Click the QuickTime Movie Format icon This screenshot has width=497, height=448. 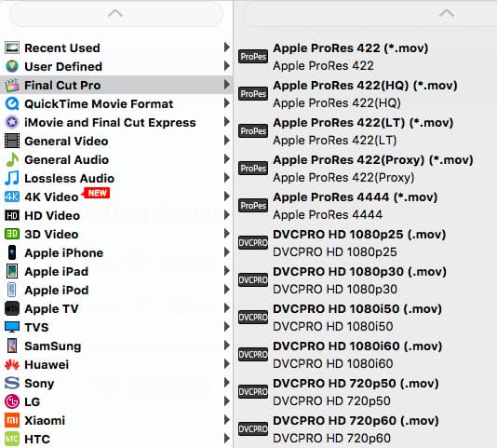12,103
